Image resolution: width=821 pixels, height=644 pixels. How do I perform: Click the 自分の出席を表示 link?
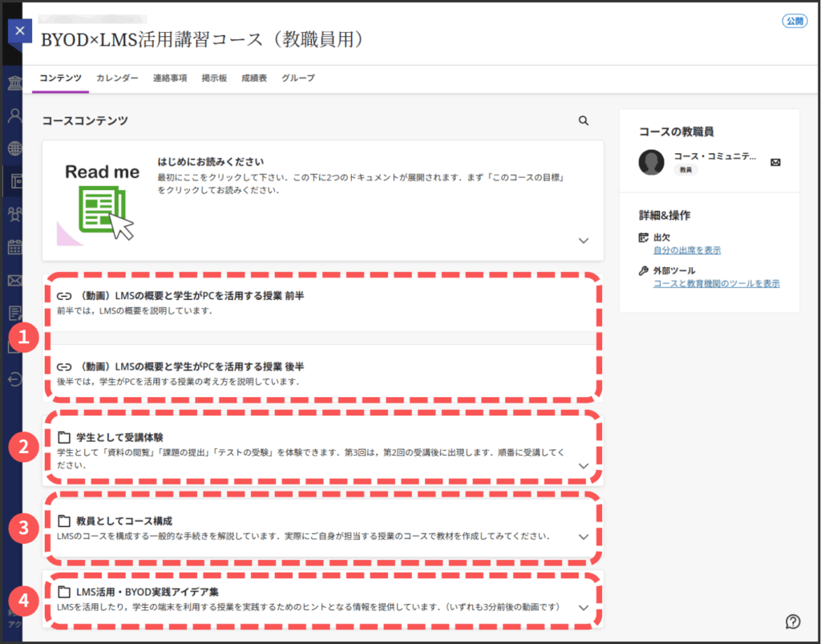coord(686,250)
